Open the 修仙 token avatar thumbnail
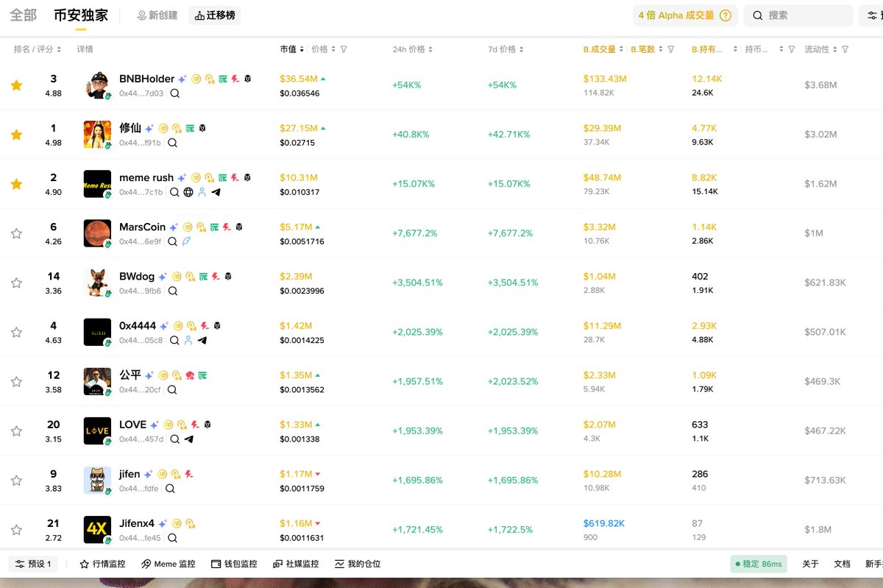 [97, 135]
